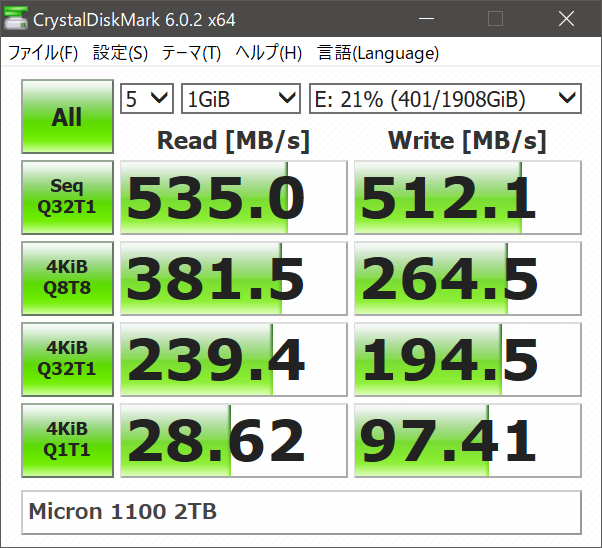Start the 4KiB Q8T8 test
This screenshot has height=548, width=602.
point(67,278)
